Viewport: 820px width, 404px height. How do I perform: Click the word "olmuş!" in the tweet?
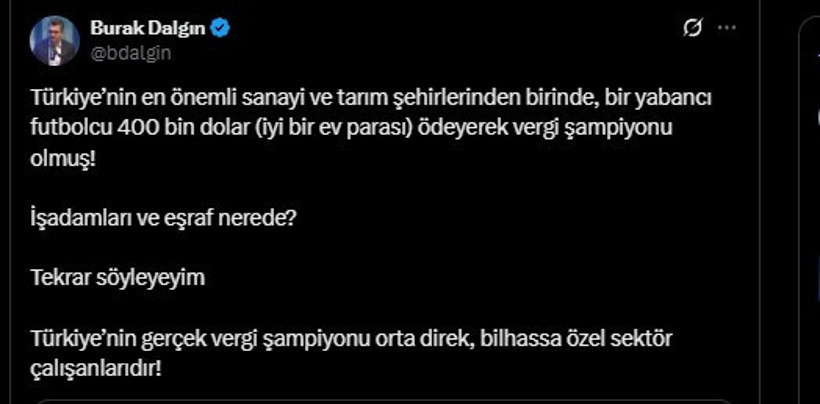point(65,160)
